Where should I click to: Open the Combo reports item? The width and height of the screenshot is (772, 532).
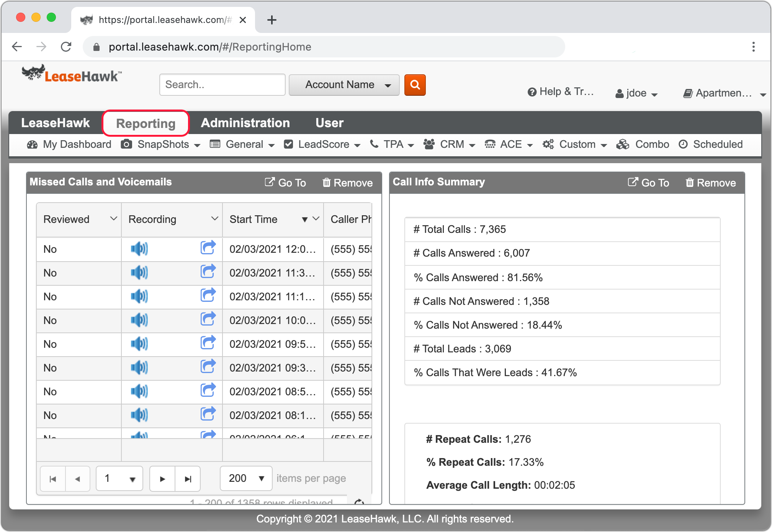(x=643, y=144)
